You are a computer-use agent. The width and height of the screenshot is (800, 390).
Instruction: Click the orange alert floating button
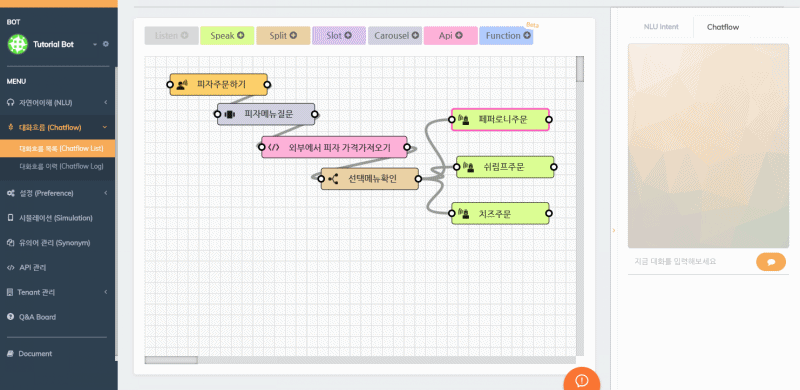(582, 380)
